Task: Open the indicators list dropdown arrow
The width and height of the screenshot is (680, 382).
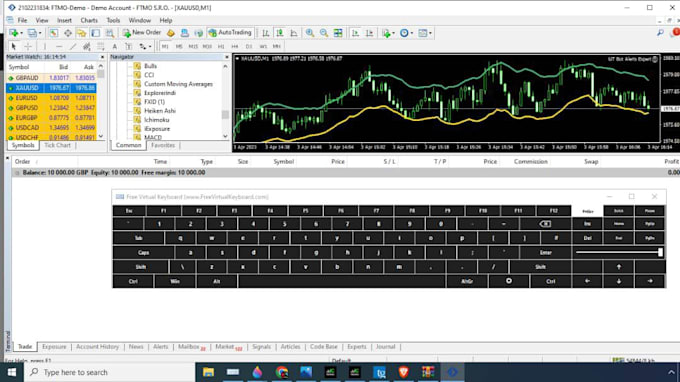Action: pyautogui.click(x=393, y=33)
